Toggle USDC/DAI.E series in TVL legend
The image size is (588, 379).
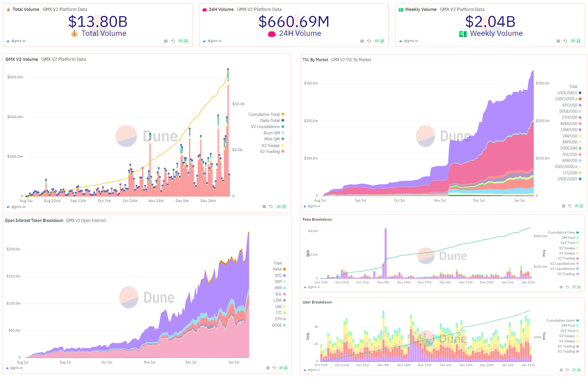pyautogui.click(x=569, y=93)
